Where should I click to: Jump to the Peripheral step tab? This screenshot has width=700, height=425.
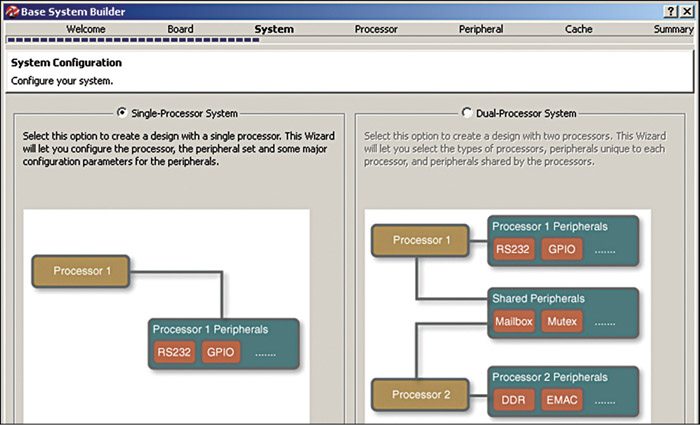coord(480,29)
